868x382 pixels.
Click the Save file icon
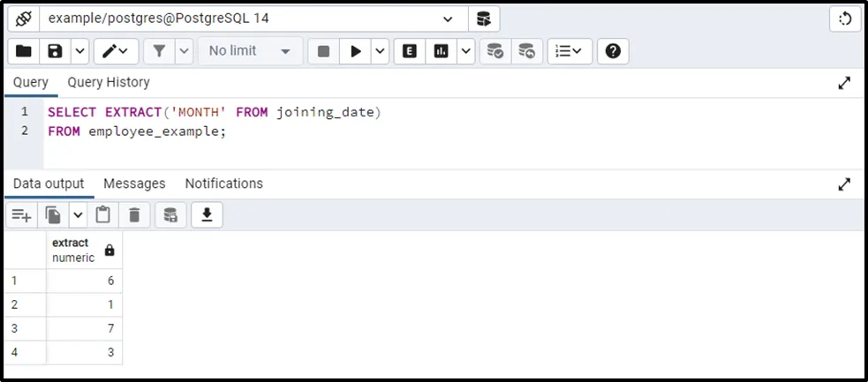pyautogui.click(x=55, y=51)
